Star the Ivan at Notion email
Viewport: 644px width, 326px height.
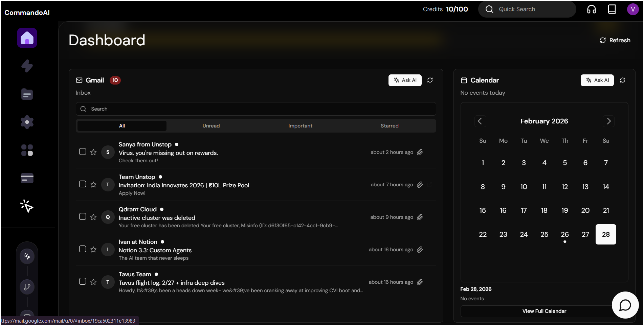[93, 250]
